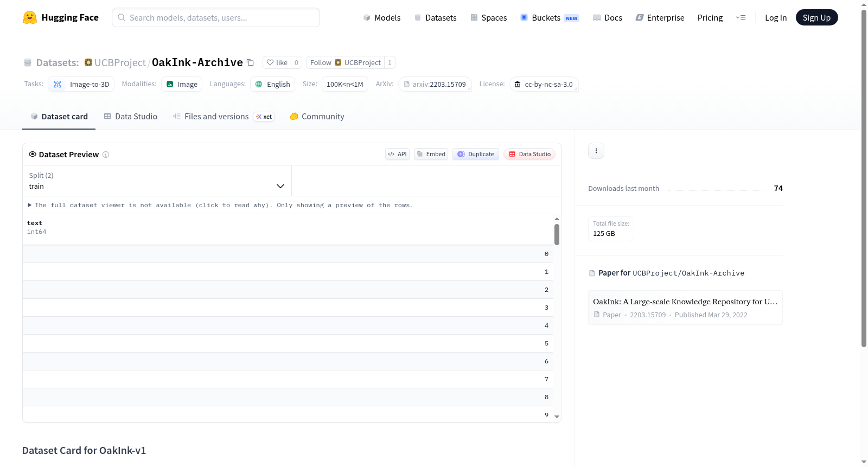Select the English language tag
Screen dimensions: 868x467
point(273,84)
